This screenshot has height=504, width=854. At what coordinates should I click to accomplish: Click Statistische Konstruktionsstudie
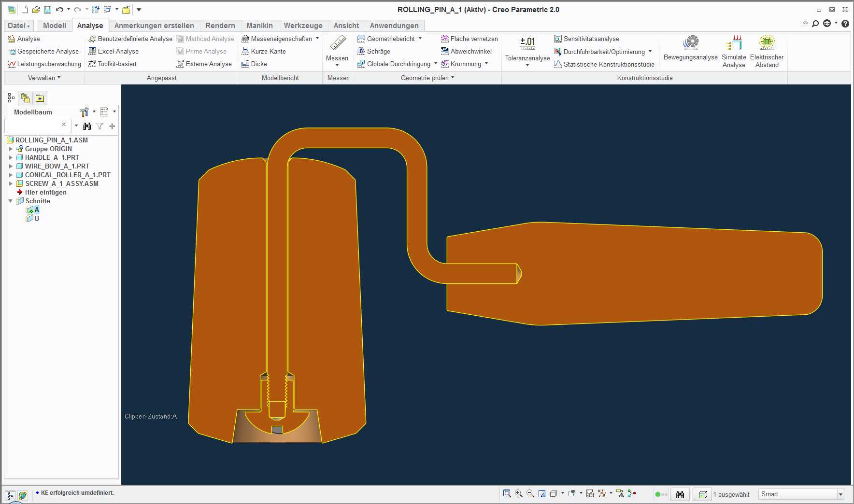[x=604, y=64]
